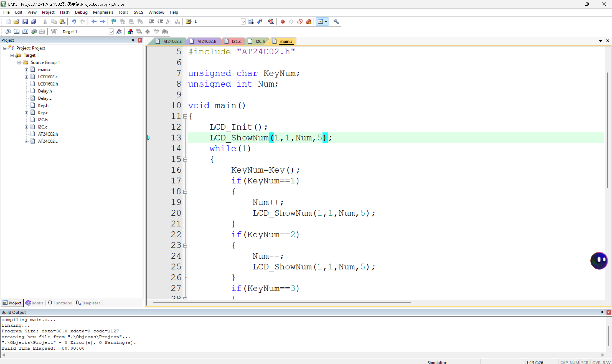
Task: Switch to the Functions panel tab
Action: pyautogui.click(x=60, y=303)
